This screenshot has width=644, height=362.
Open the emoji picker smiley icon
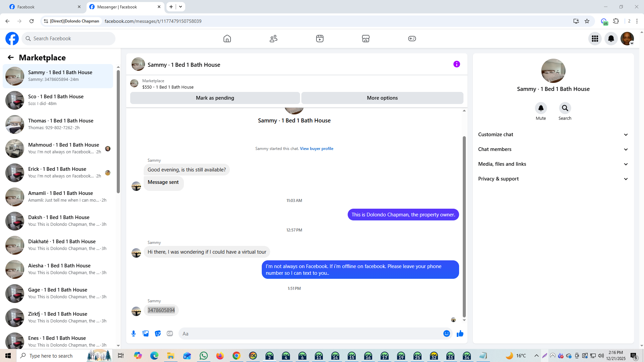click(x=447, y=333)
